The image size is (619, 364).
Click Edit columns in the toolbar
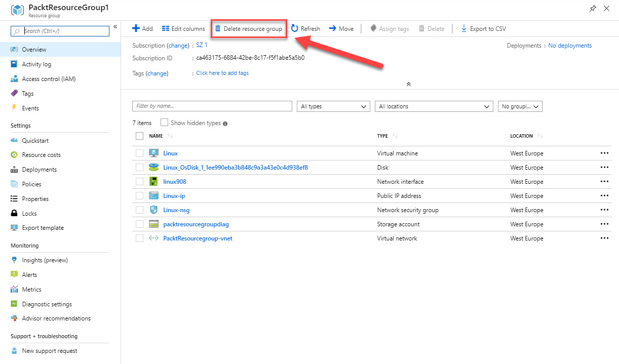pyautogui.click(x=183, y=29)
